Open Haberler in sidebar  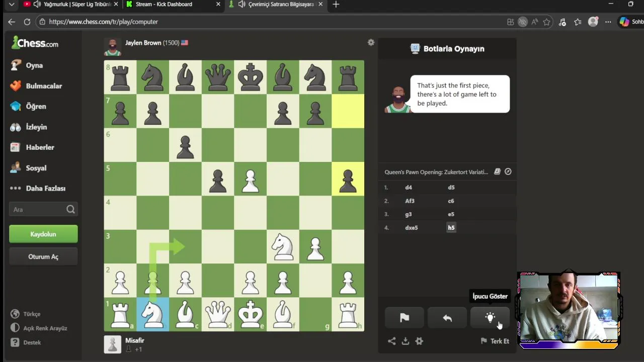(x=32, y=147)
